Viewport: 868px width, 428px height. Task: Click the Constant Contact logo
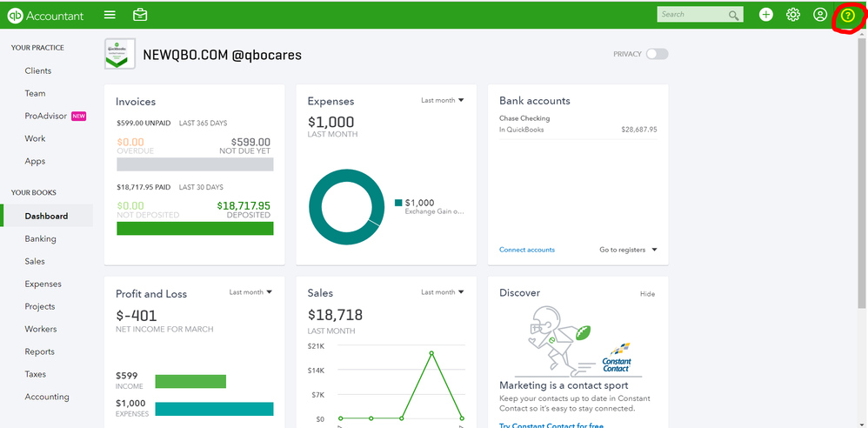[617, 358]
